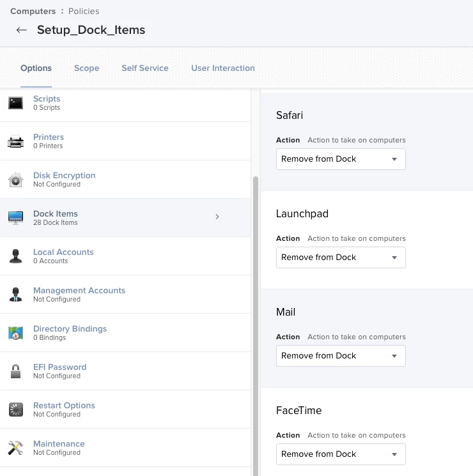Click the Disk Encryption vault icon
The width and height of the screenshot is (473, 476).
pos(15,180)
